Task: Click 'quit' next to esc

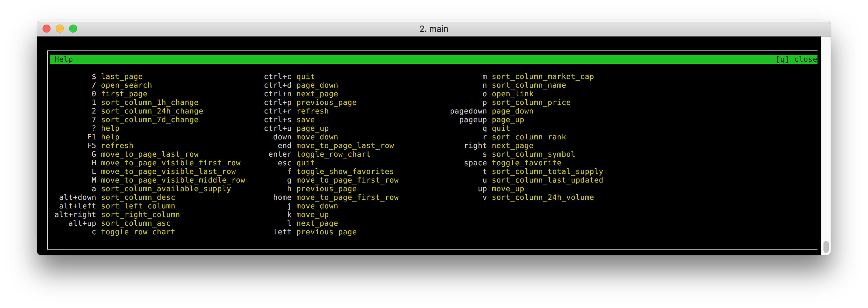Action: [306, 163]
